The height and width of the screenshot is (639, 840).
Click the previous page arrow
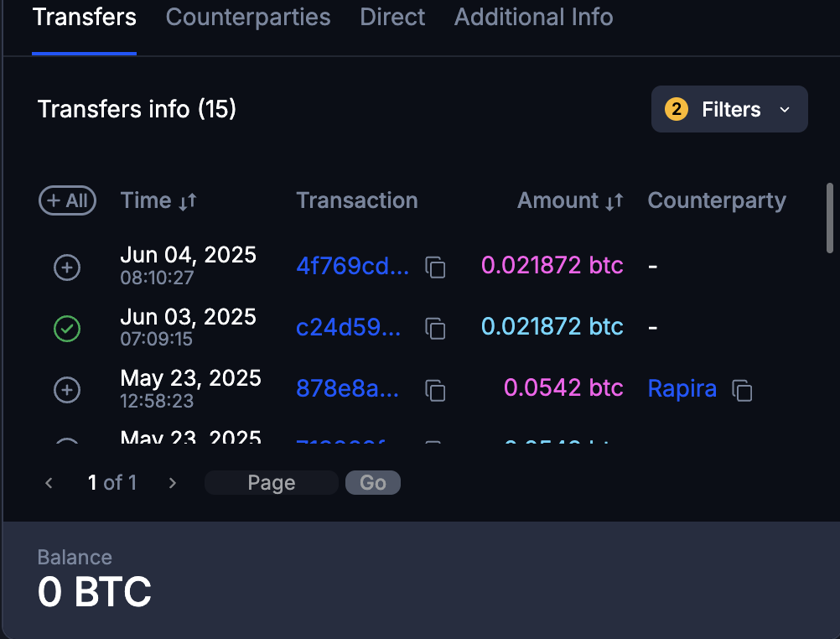pos(49,482)
